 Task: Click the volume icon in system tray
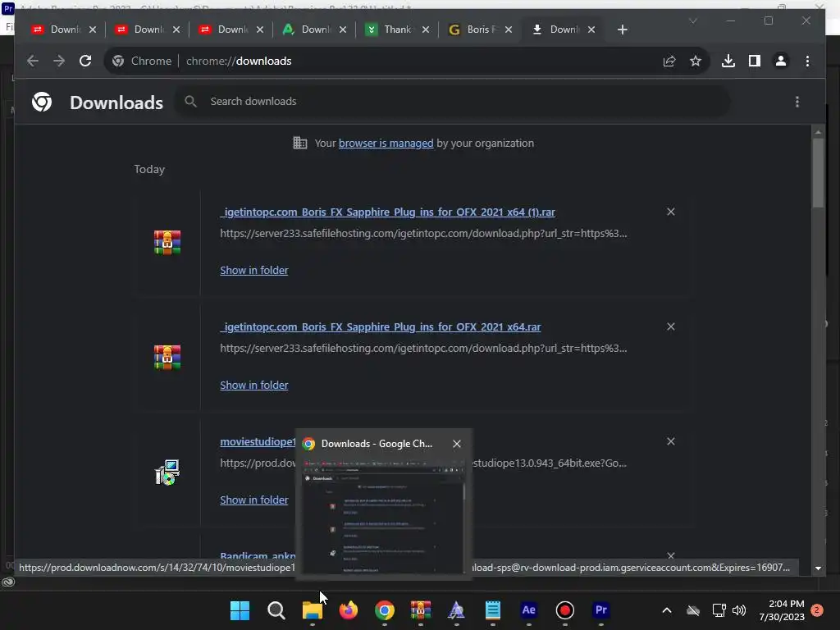[739, 610]
